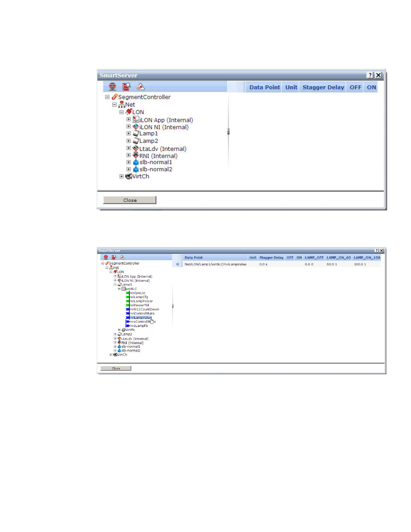Expand RNI (Internal) in upper dialog

point(128,155)
